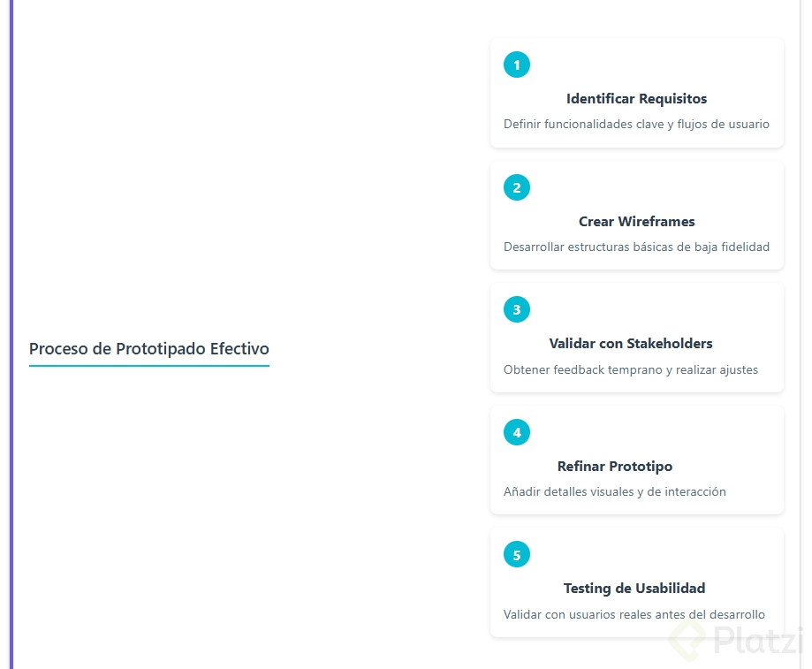Click the step 2 number badge
The image size is (812, 669).
tap(517, 187)
